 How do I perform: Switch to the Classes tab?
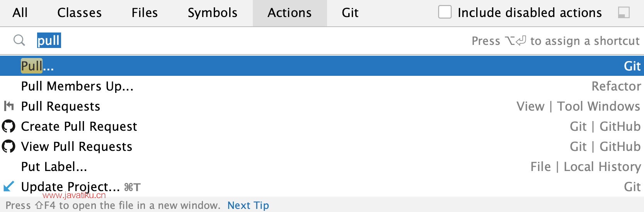80,13
